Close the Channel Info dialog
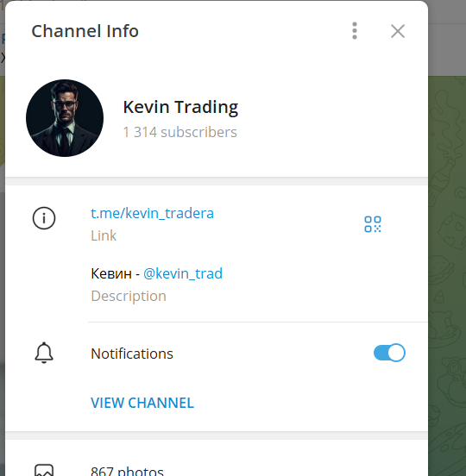Viewport: 466px width, 476px height. (398, 31)
